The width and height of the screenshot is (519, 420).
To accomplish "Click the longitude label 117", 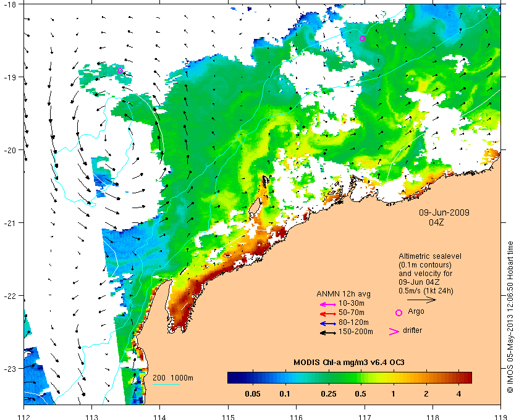I will (365, 417).
